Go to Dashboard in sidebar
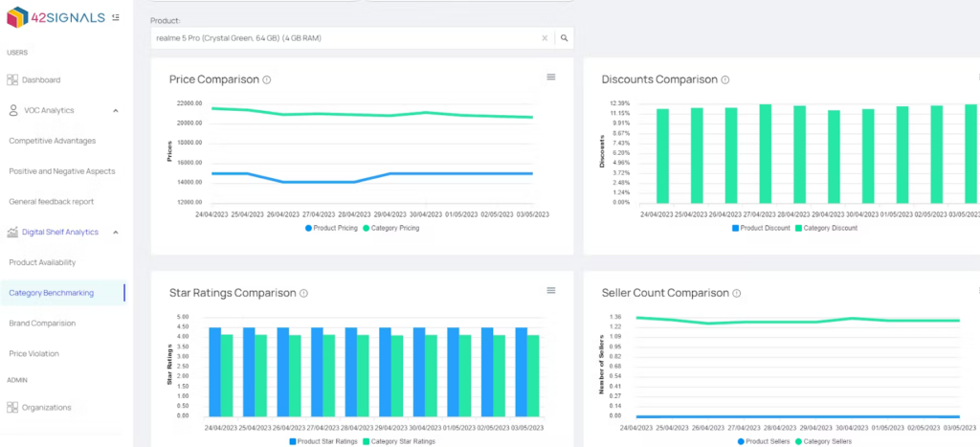The width and height of the screenshot is (980, 447). tap(40, 80)
